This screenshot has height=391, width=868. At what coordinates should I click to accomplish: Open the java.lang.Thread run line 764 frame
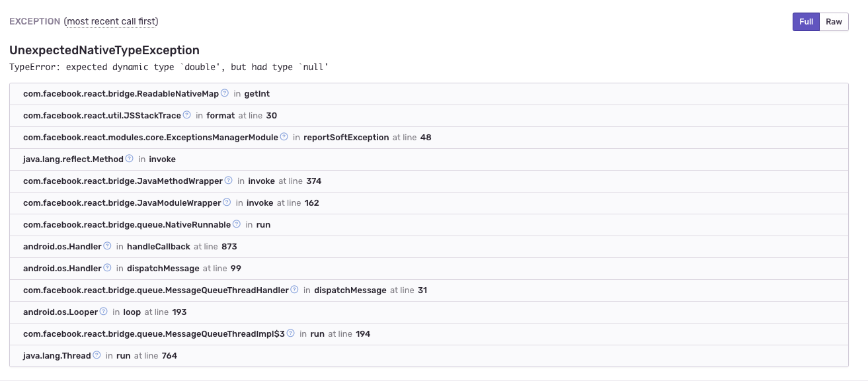[429, 356]
